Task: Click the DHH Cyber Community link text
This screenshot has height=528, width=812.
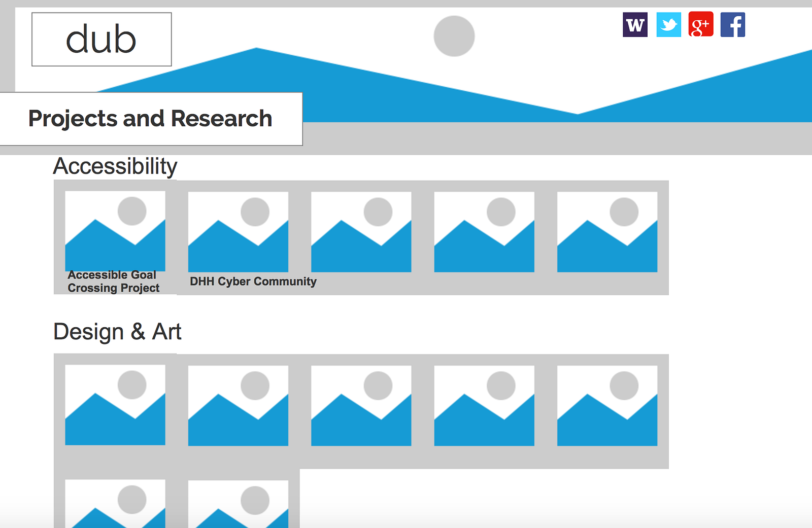Action: (x=253, y=281)
